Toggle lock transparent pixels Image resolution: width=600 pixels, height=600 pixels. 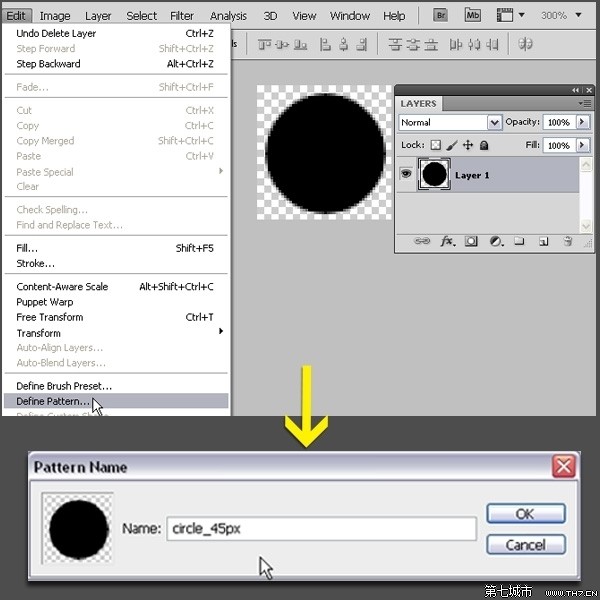click(x=435, y=145)
